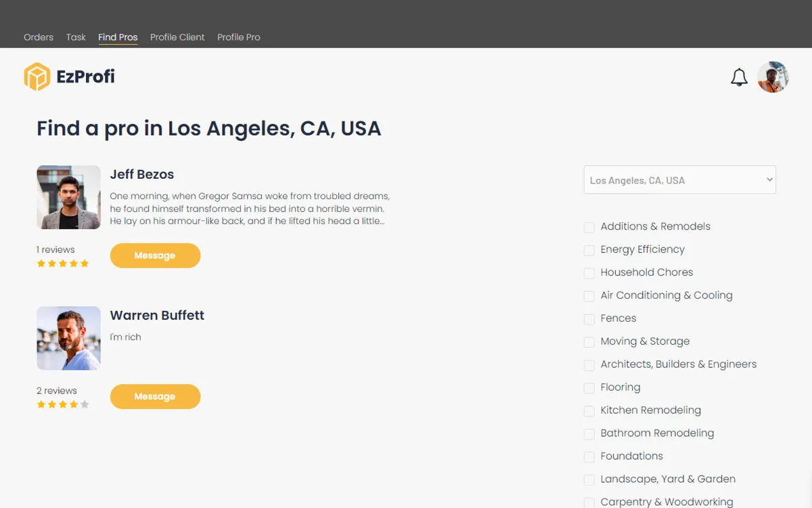The height and width of the screenshot is (508, 812).
Task: Enable the Flooring filter
Action: pyautogui.click(x=589, y=388)
